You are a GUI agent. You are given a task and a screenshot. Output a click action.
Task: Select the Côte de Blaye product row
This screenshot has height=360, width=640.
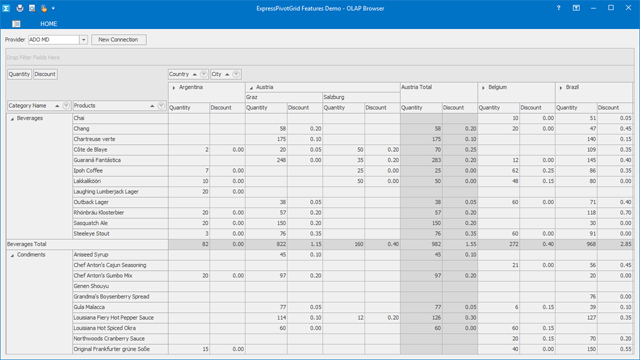pos(120,150)
